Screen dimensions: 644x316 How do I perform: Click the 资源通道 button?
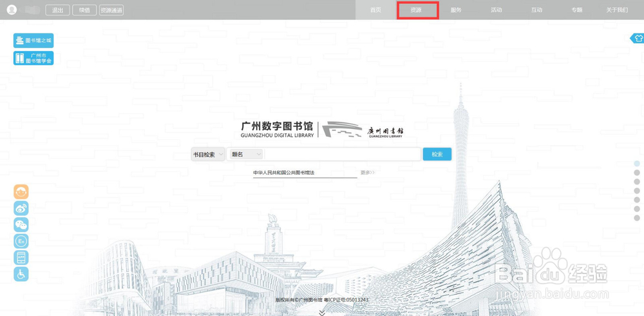pos(111,10)
